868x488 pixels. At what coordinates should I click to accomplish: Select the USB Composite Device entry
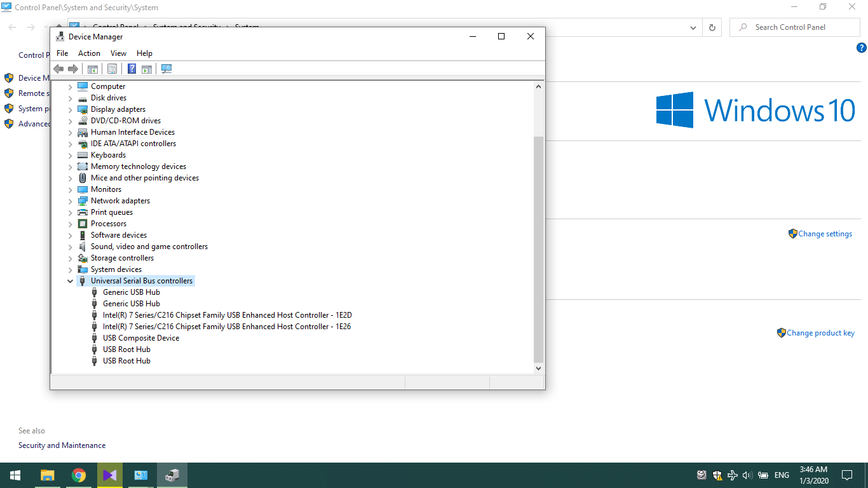coord(141,338)
